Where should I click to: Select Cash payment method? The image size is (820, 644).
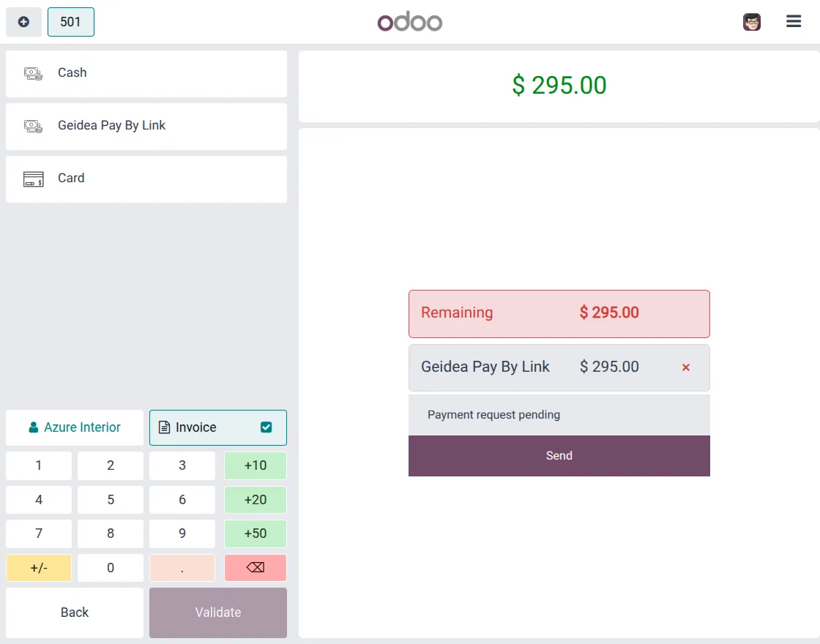click(x=146, y=73)
